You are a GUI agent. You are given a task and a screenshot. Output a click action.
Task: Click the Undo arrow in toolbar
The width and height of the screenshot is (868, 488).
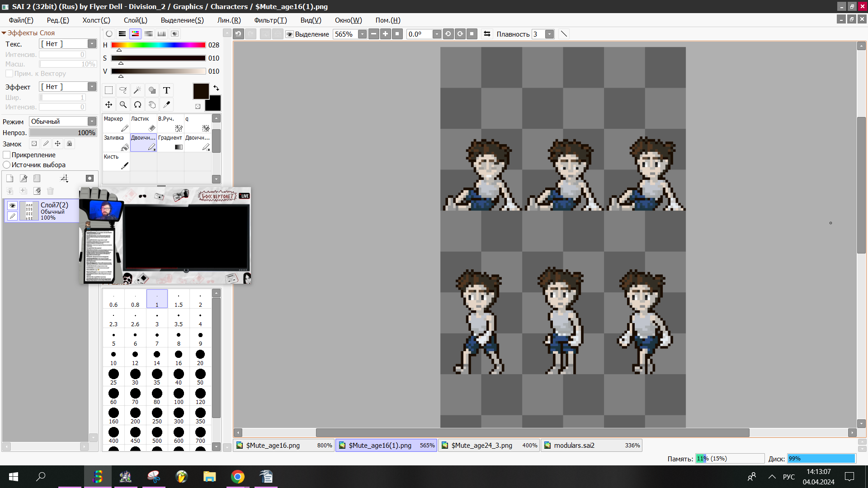pyautogui.click(x=239, y=34)
